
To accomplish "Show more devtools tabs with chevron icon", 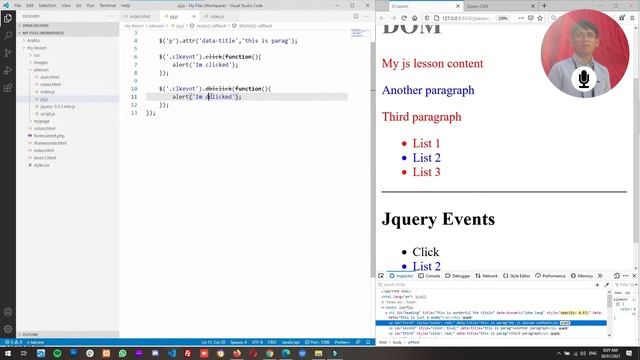I will click(600, 276).
